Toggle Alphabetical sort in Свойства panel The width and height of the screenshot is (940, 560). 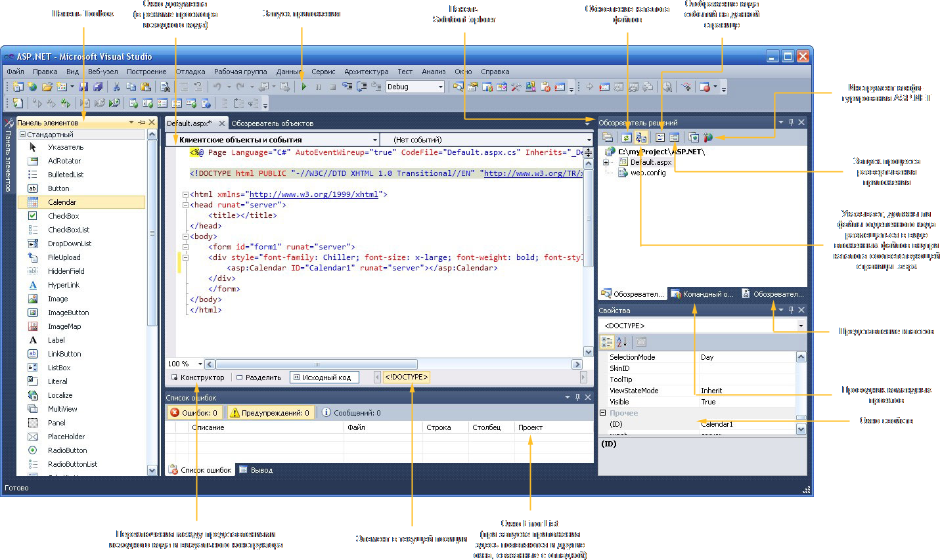coord(622,342)
